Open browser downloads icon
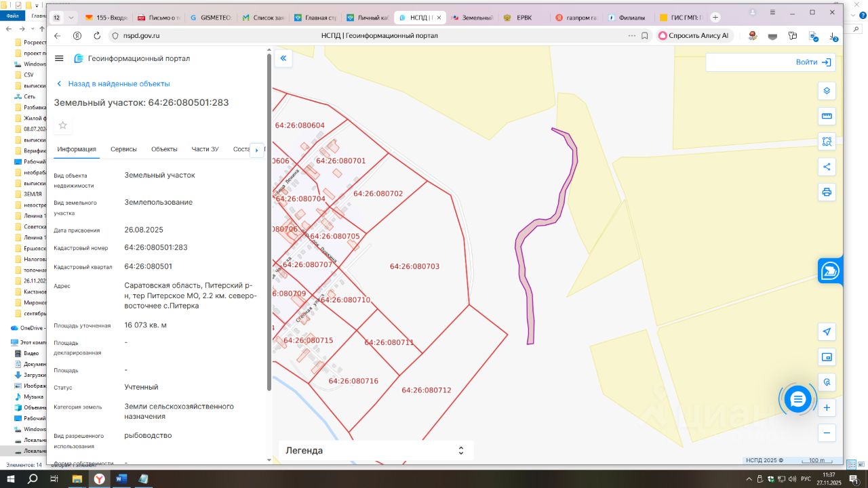Image resolution: width=868 pixels, height=488 pixels. [x=833, y=37]
